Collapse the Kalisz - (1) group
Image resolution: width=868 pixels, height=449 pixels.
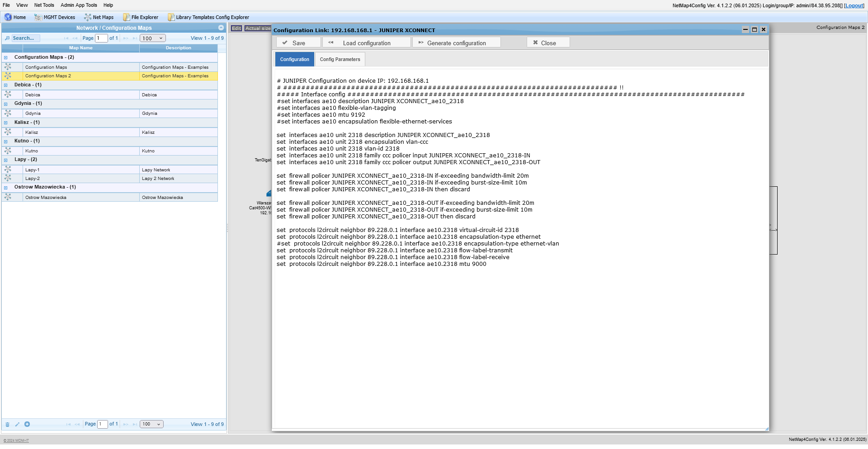coord(6,123)
